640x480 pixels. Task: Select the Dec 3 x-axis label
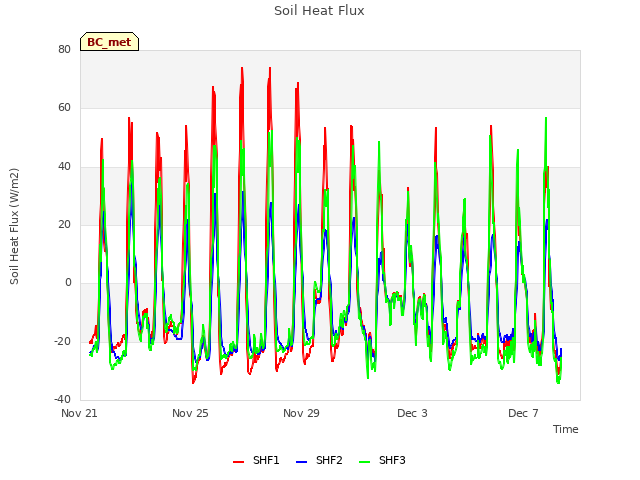[412, 413]
